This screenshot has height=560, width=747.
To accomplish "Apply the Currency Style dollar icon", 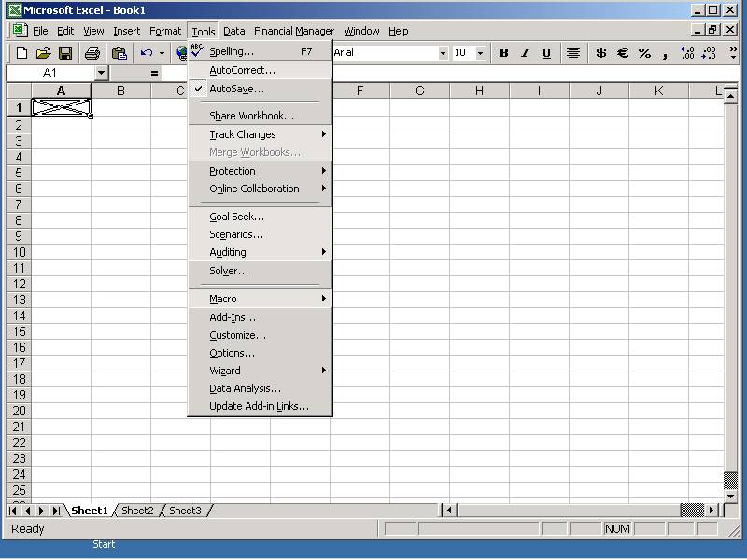I will [600, 53].
